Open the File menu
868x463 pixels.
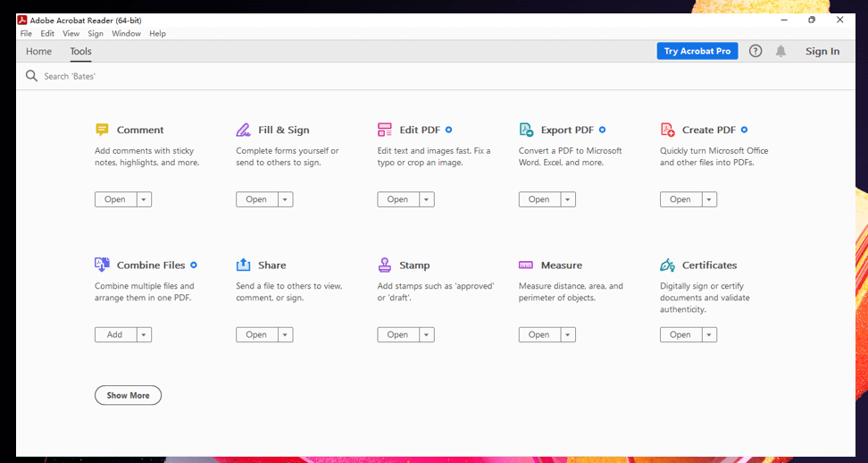[x=26, y=33]
